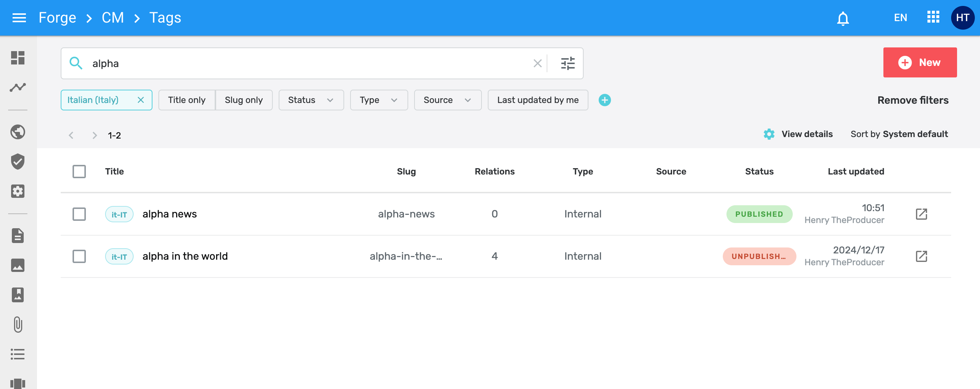Viewport: 980px width, 389px height.
Task: Select the alpha news row checkbox
Action: point(79,214)
